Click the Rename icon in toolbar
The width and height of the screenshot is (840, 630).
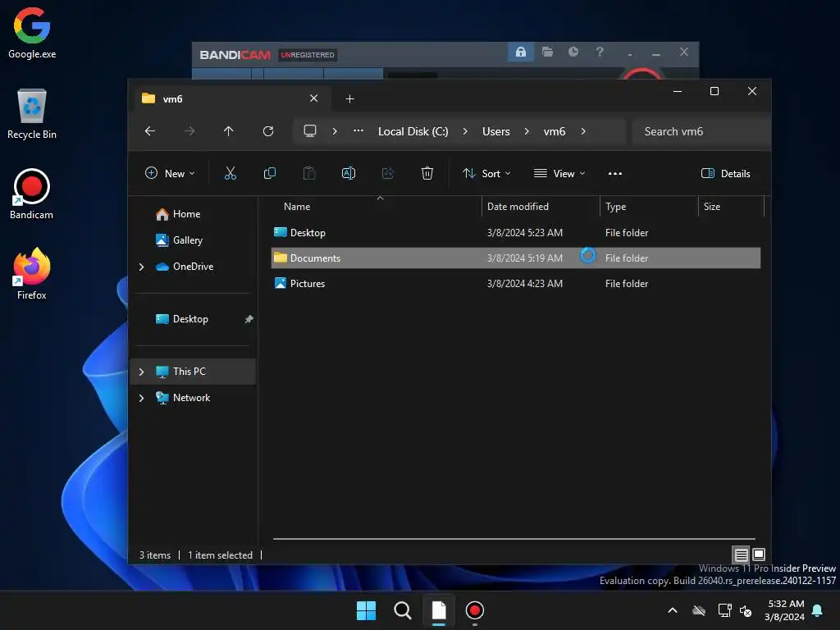(x=348, y=173)
